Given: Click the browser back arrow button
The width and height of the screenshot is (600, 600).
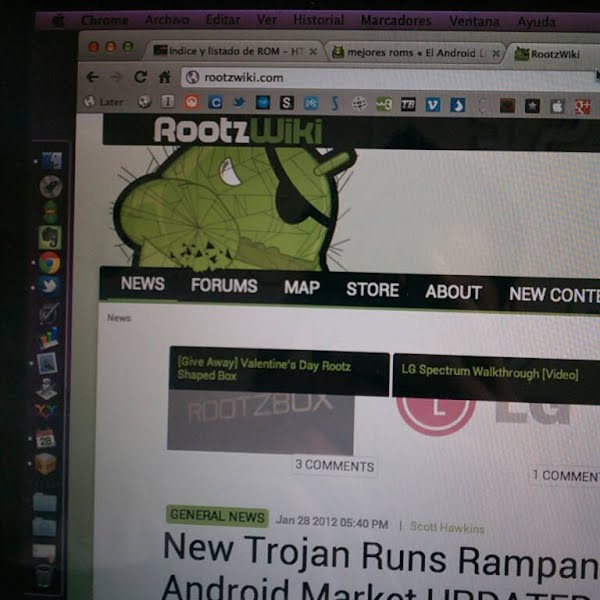Looking at the screenshot, I should (x=92, y=77).
